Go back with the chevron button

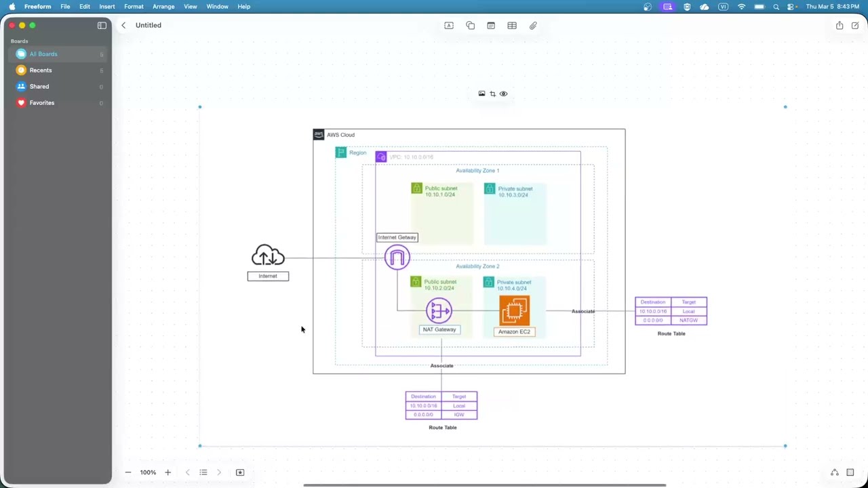(x=123, y=25)
